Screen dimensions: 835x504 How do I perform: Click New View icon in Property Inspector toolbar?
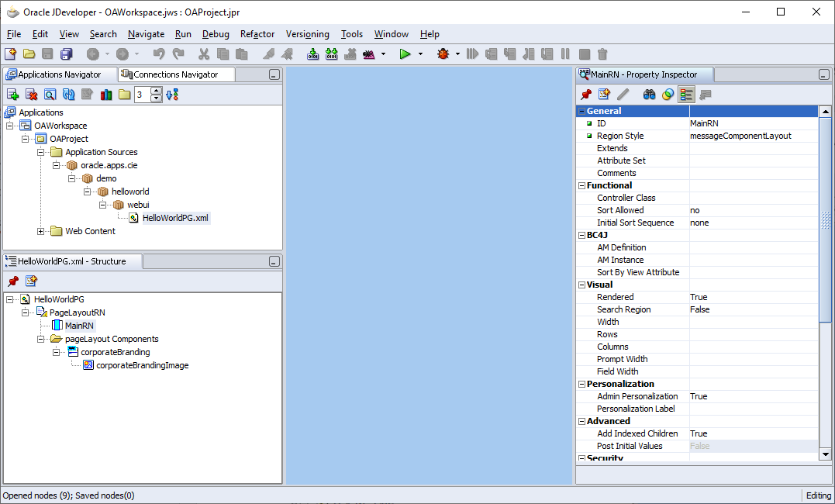(x=605, y=95)
